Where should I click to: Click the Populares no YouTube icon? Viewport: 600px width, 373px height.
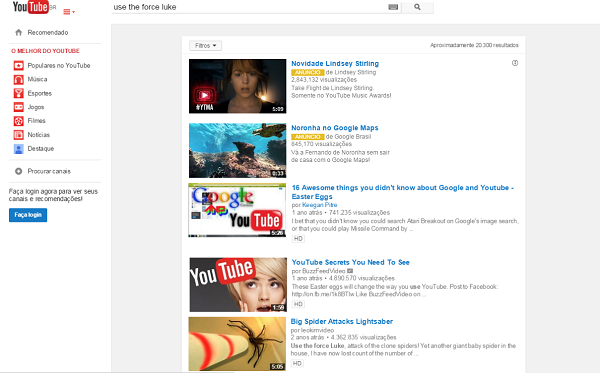[18, 66]
